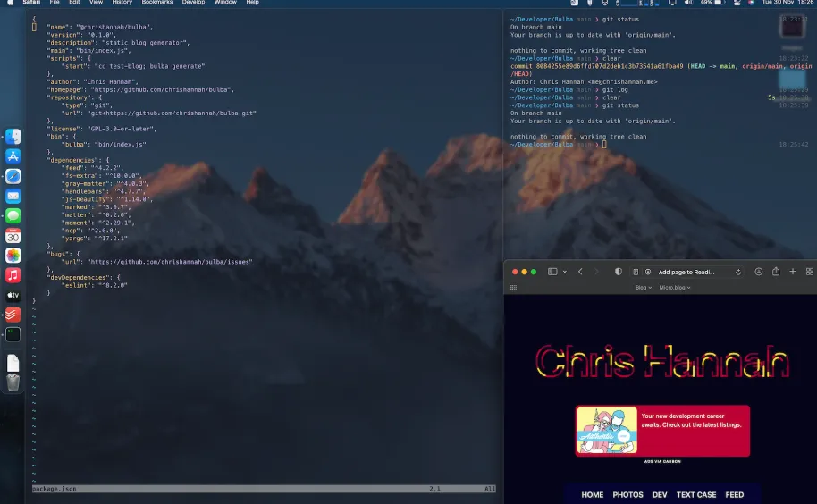817x504 pixels.
Task: Open the DEV link on the blog
Action: pyautogui.click(x=660, y=495)
